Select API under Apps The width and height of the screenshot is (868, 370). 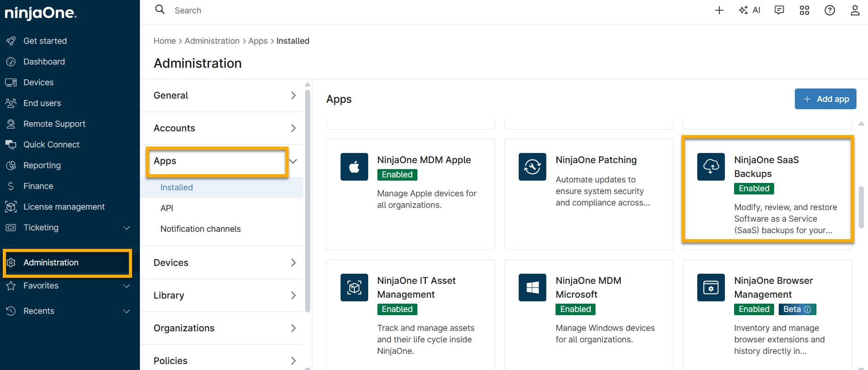click(x=222, y=208)
